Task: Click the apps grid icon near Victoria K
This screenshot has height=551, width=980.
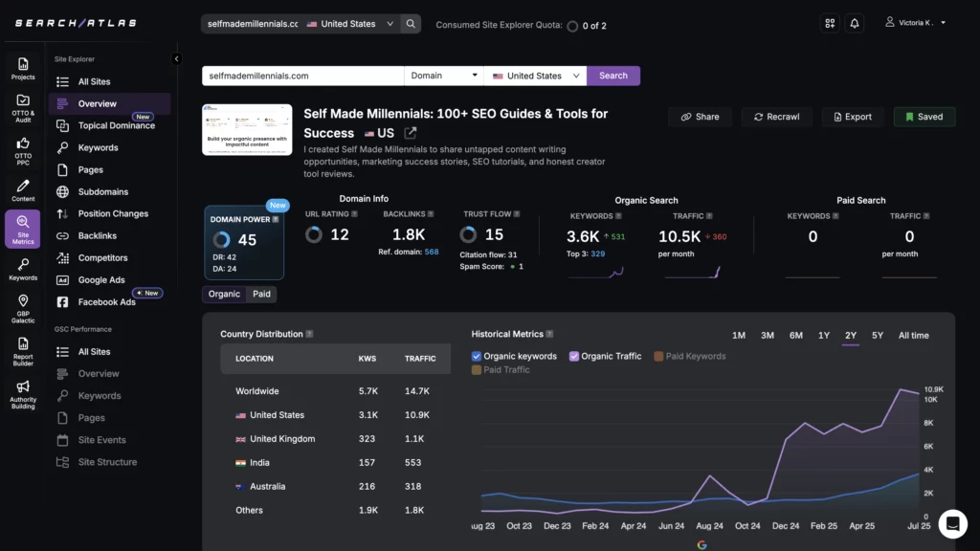Action: [x=829, y=23]
